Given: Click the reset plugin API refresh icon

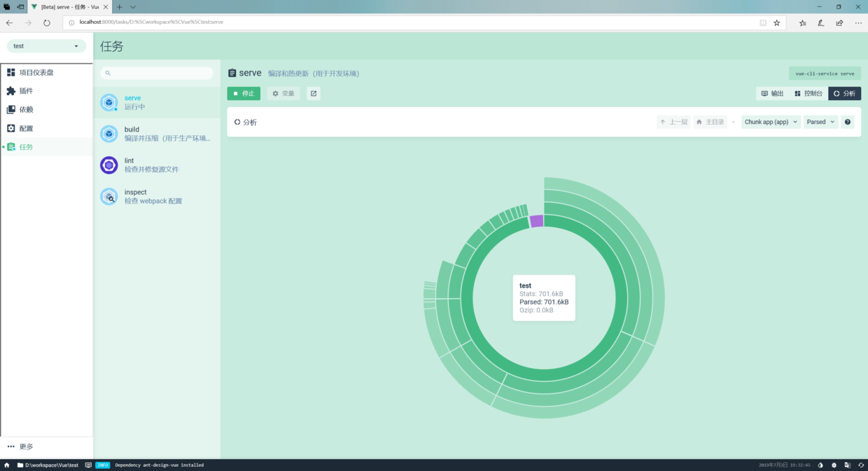Looking at the screenshot, I should pos(861,465).
